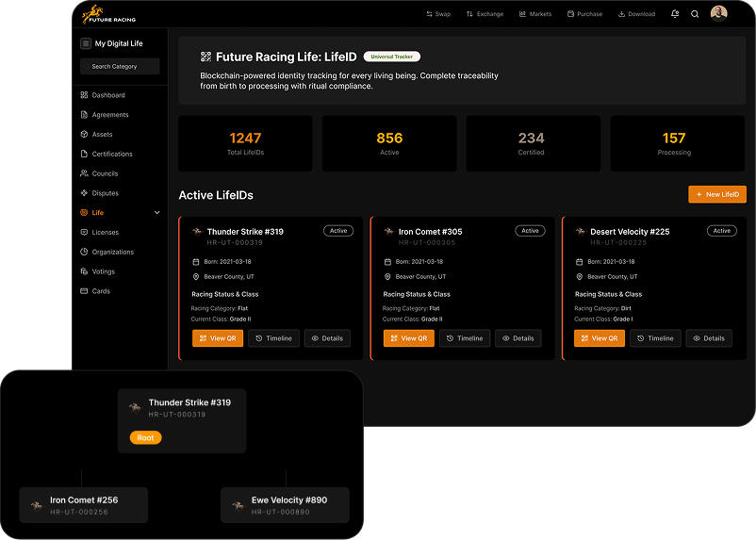756x540 pixels.
Task: Click the horse icon on Thunder Strike #319 card
Action: 197,232
